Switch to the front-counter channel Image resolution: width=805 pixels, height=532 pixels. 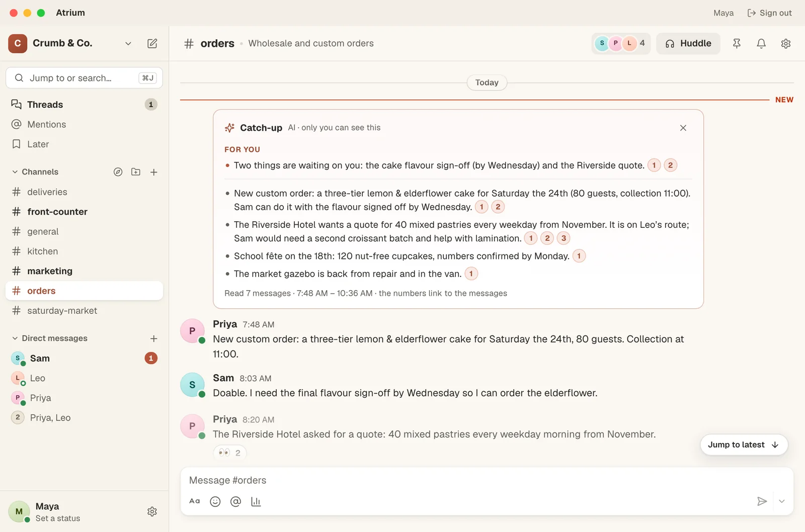pos(84,212)
